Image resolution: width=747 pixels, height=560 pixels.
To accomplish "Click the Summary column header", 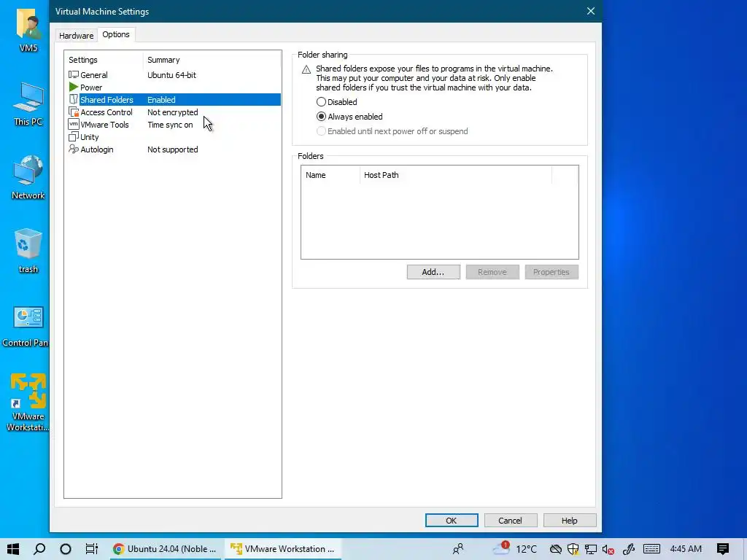I will tap(212, 60).
